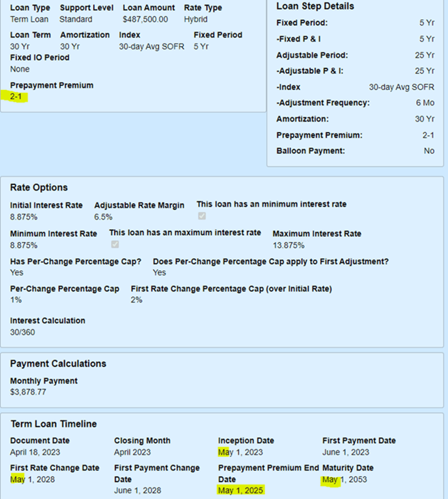Click the Term Loan Timeline heading
Image resolution: width=448 pixels, height=499 pixels.
click(53, 424)
